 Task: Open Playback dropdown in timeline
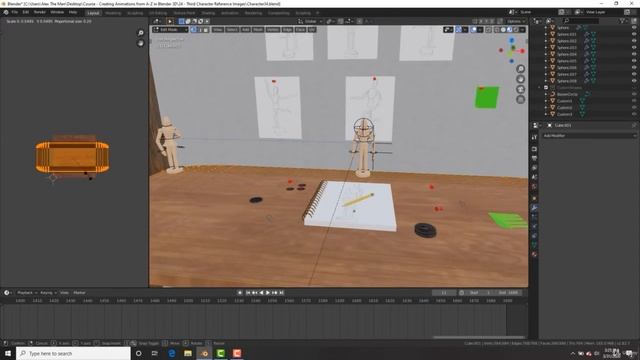pyautogui.click(x=27, y=293)
